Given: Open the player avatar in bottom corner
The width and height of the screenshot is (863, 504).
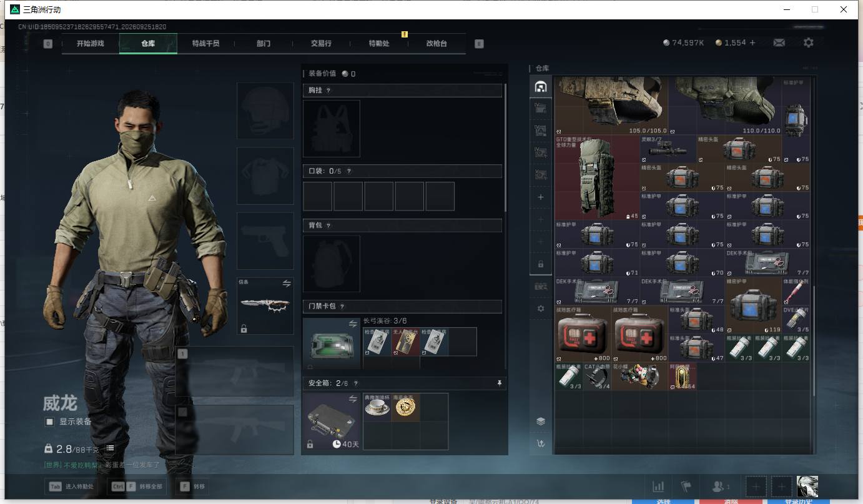Looking at the screenshot, I should click(807, 487).
